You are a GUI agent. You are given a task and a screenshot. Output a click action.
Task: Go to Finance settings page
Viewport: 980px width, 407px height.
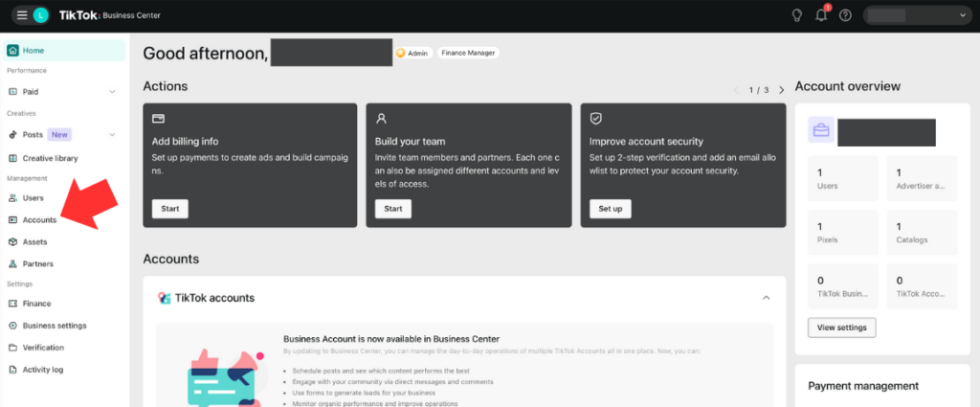(36, 304)
